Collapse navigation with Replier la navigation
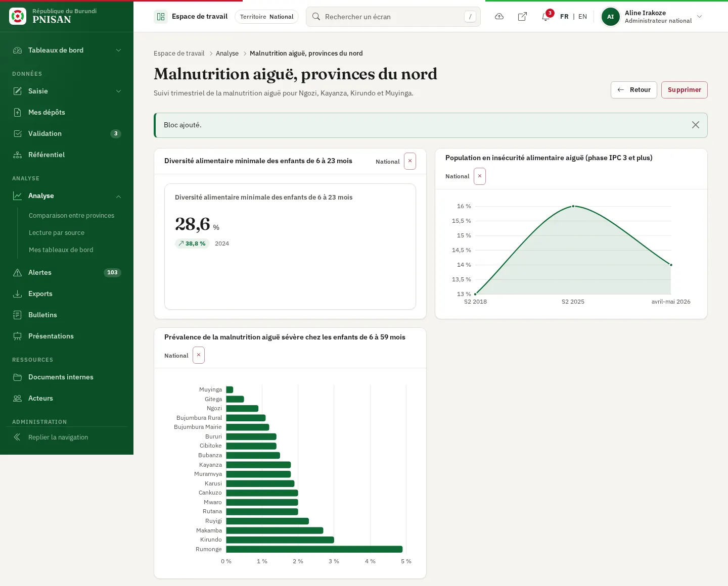Screen dimensions: 728x586 pyautogui.click(x=67, y=437)
